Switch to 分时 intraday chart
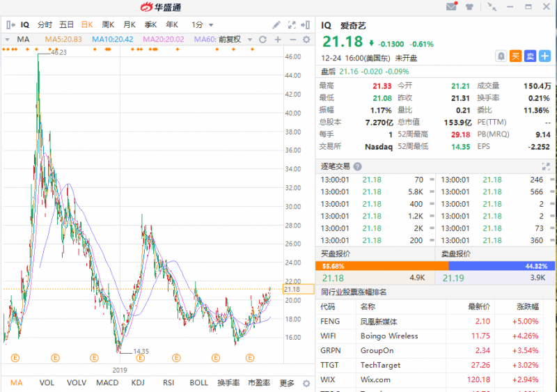557x392 pixels. [45, 25]
